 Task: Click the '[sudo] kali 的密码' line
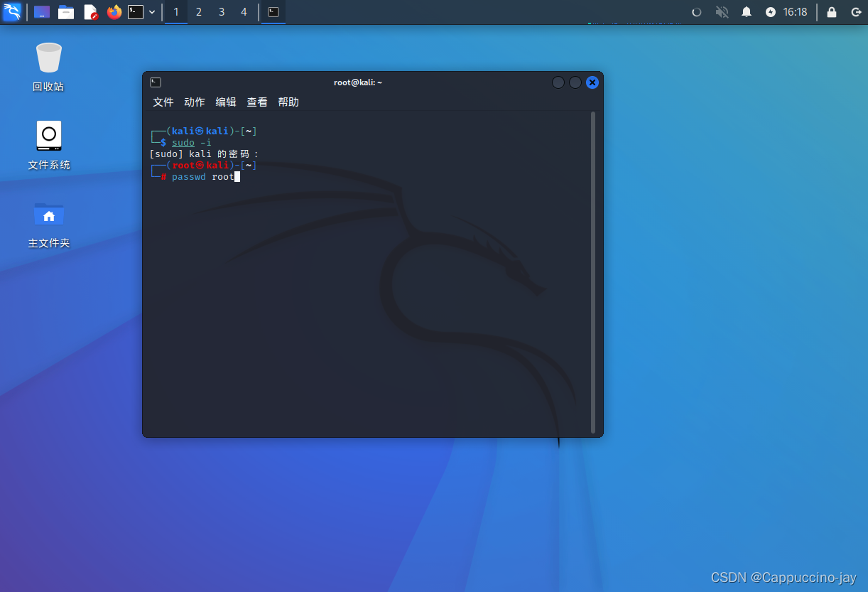tap(205, 154)
